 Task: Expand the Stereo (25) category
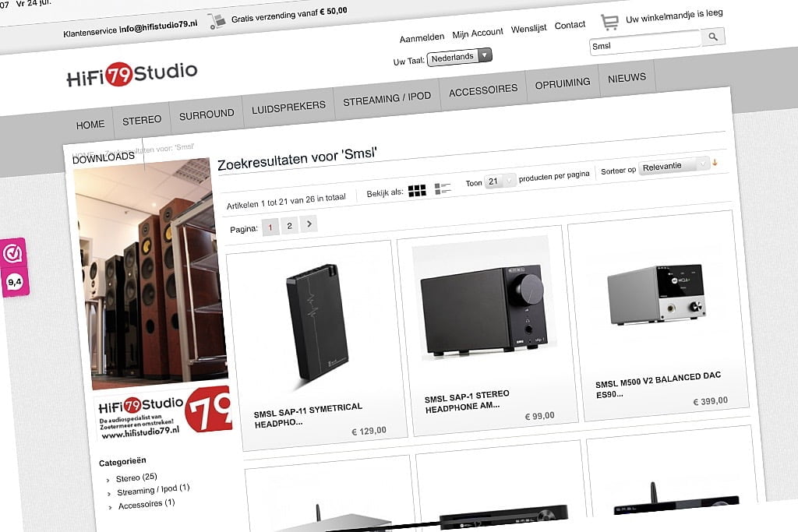coord(136,477)
